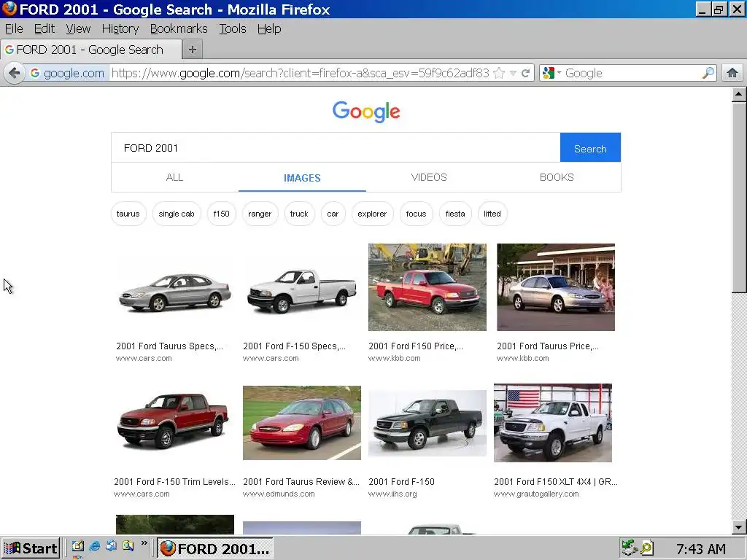Image resolution: width=747 pixels, height=560 pixels.
Task: Open the Edit menu
Action: 44,28
